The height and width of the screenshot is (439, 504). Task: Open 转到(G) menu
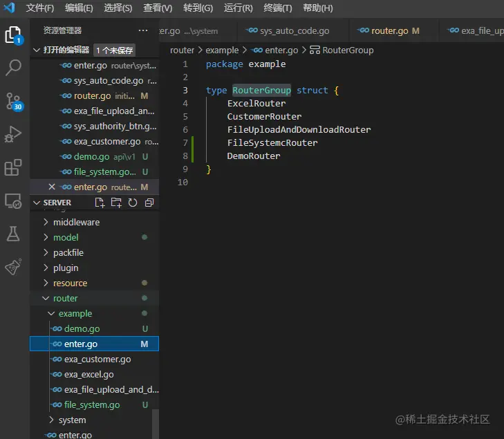tap(198, 8)
